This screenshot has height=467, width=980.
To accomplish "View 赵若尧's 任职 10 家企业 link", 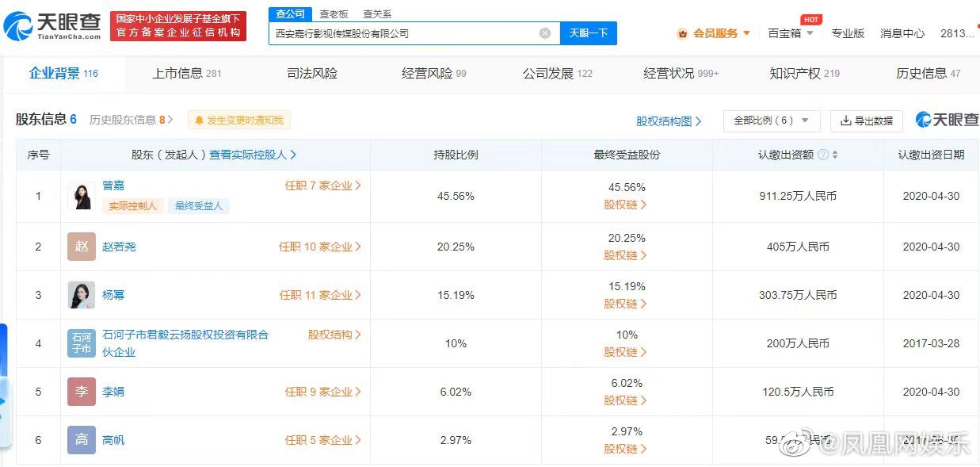I will tap(320, 247).
